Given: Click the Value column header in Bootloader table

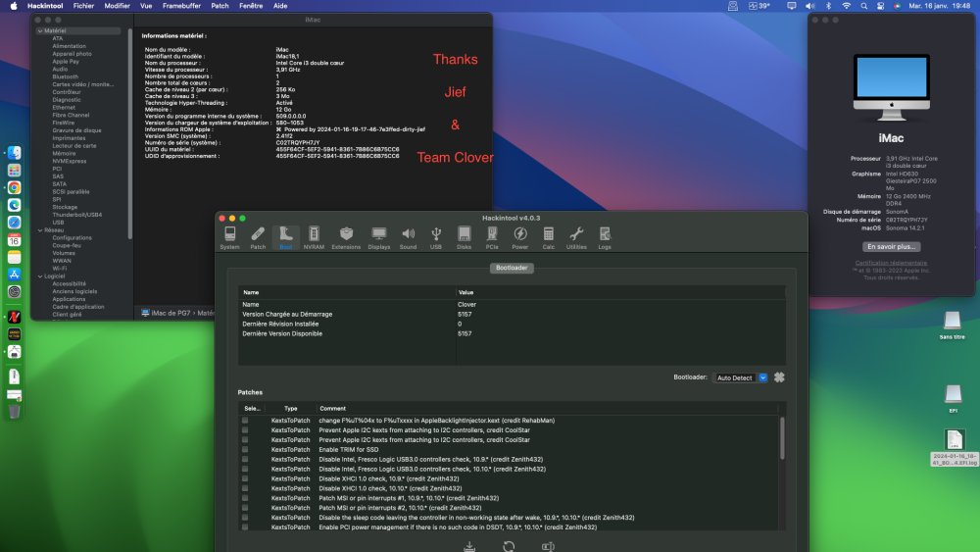Looking at the screenshot, I should 465,292.
